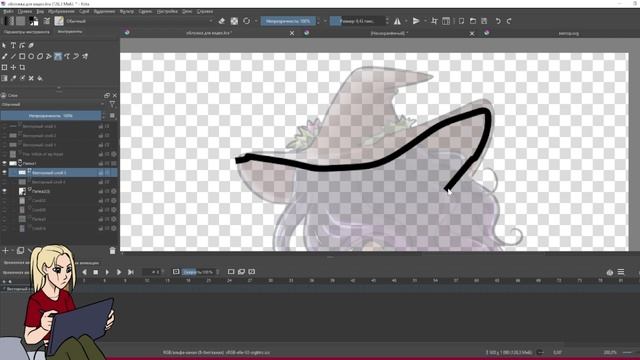This screenshot has width=640, height=360.
Task: Click the save toolbar icon
Action: pyautogui.click(x=484, y=21)
